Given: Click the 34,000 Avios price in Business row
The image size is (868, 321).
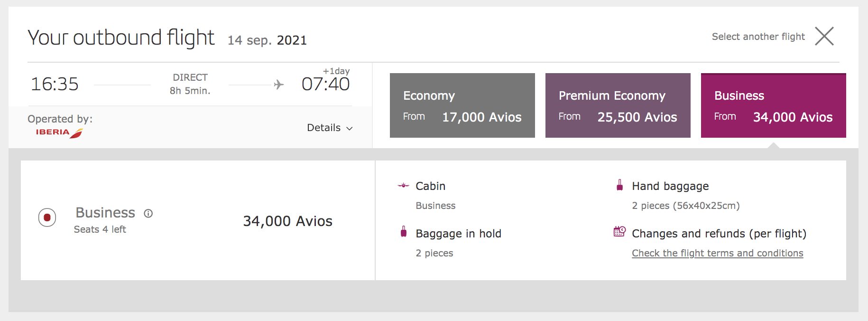Looking at the screenshot, I should 288,221.
